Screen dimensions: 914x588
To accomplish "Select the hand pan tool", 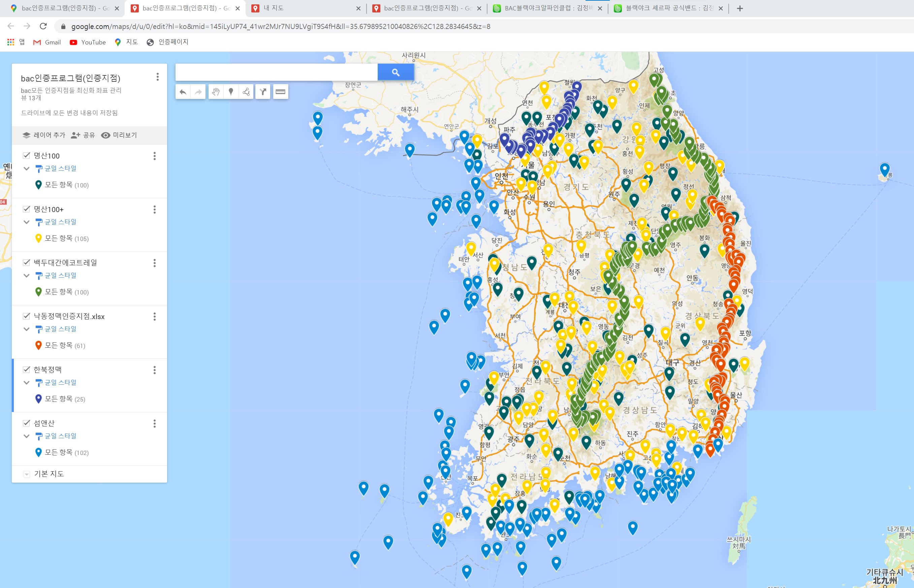I will [x=216, y=92].
